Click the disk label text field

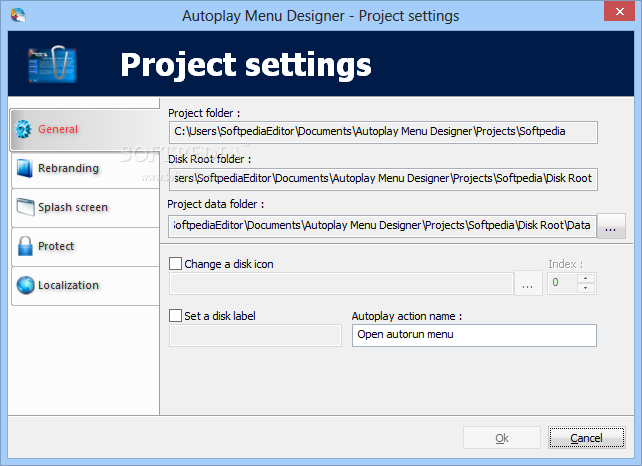click(255, 335)
